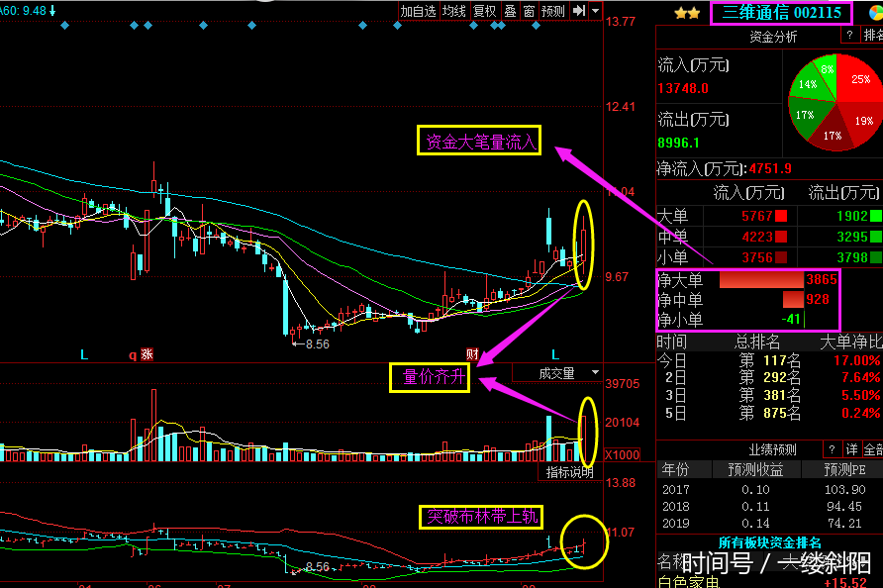
Task: Click the 预测收益 column header
Action: click(755, 469)
